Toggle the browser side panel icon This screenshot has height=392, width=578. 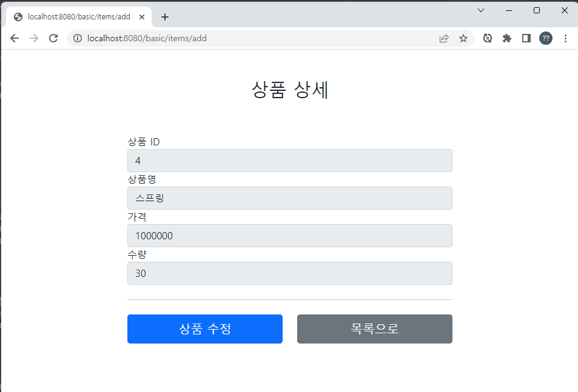pos(526,38)
